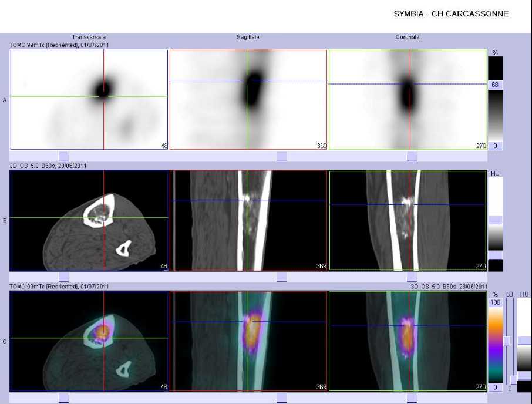Click the Transversale column header
532x404 pixels.
point(89,37)
